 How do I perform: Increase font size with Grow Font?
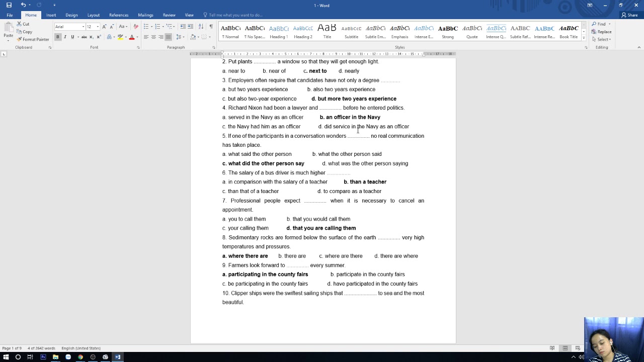pos(104,27)
